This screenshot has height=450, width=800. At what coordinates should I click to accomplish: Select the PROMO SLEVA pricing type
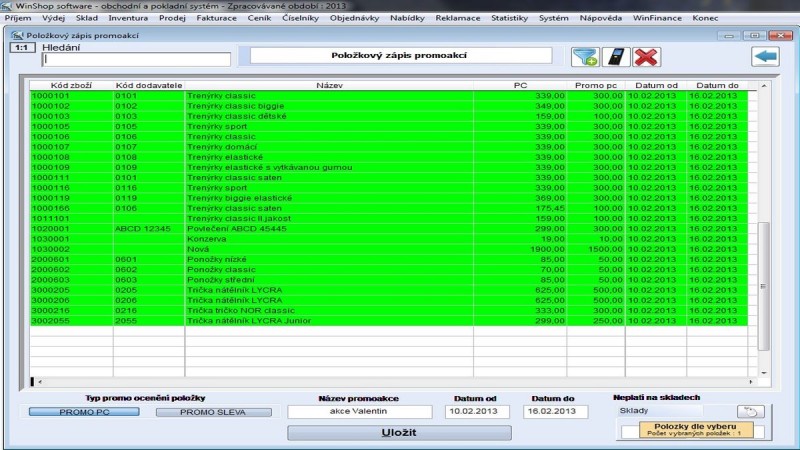point(198,412)
